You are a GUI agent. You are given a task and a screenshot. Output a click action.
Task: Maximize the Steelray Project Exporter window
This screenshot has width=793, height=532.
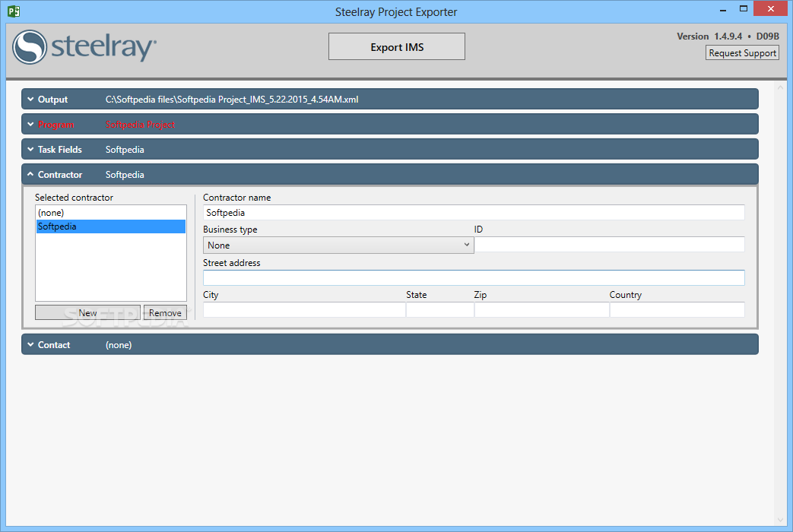click(x=743, y=8)
